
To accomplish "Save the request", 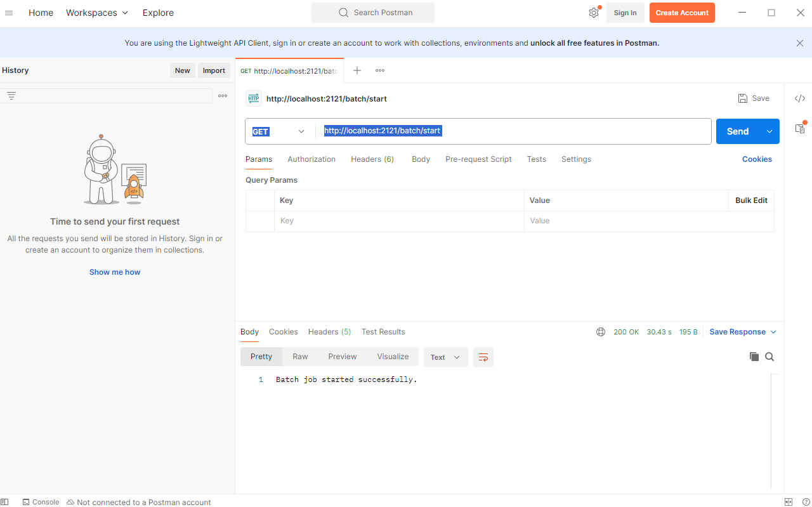I will (754, 98).
